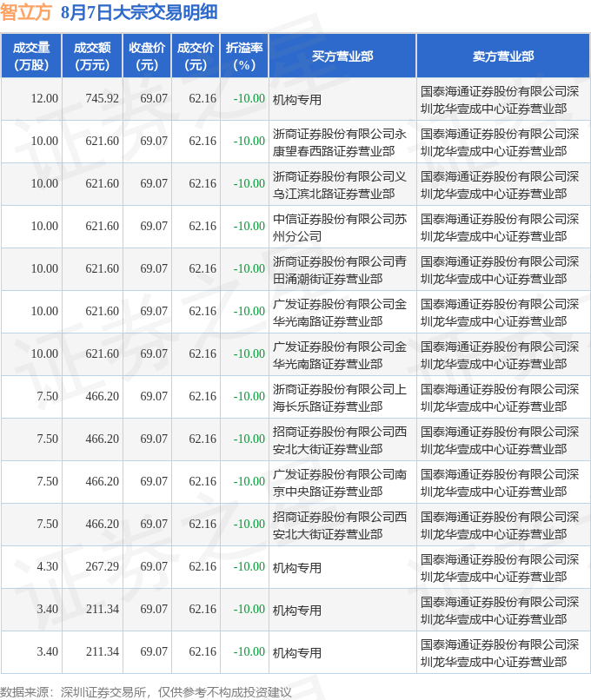Image resolution: width=591 pixels, height=700 pixels.
Task: Select the 收盘价(元) column header
Action: [x=147, y=56]
